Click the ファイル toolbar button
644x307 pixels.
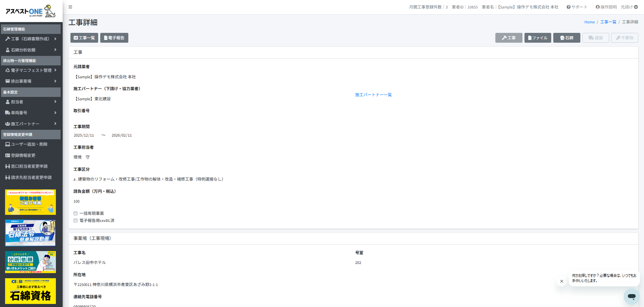537,38
